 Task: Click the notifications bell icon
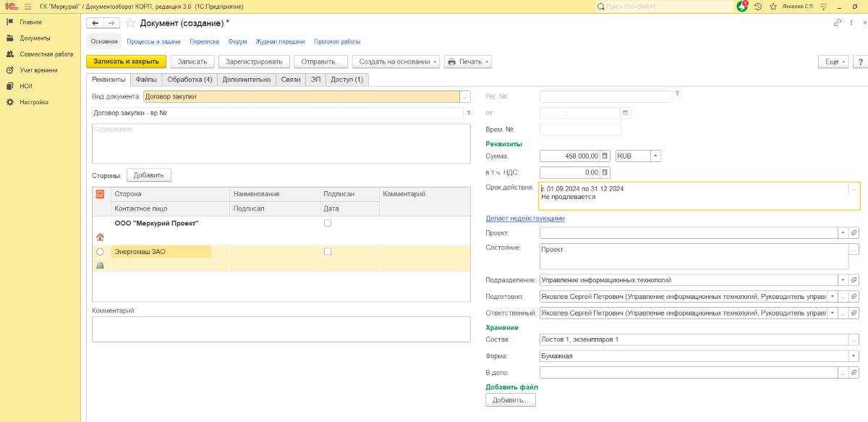tap(742, 6)
